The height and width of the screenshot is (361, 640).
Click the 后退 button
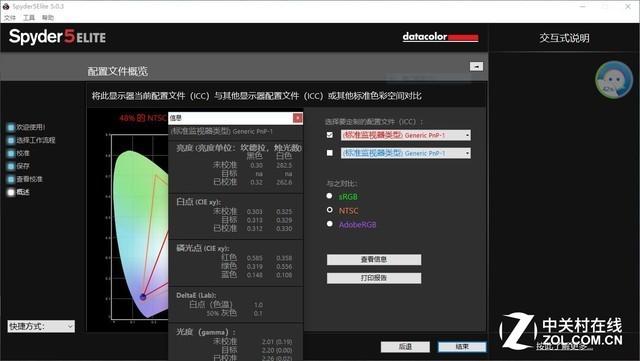[405, 347]
